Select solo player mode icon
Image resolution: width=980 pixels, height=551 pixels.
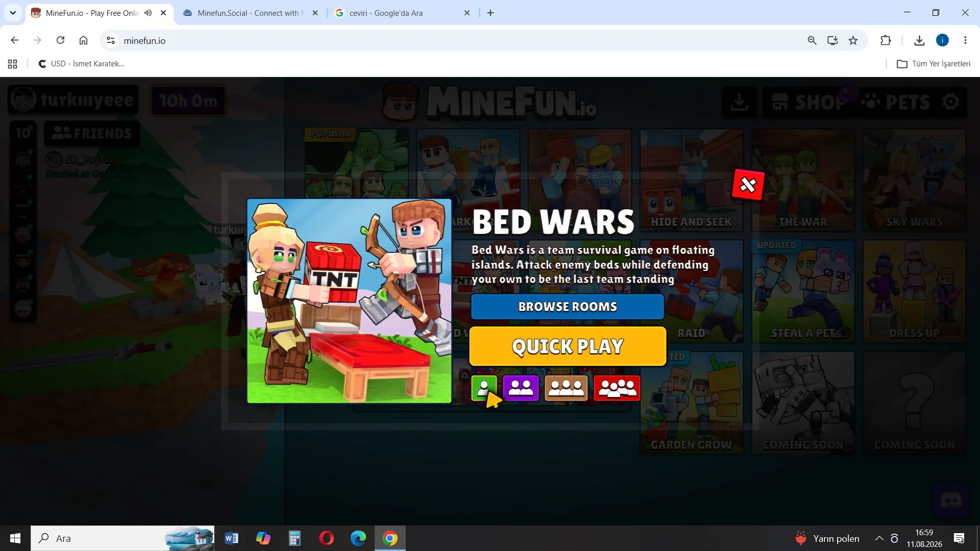click(x=484, y=388)
